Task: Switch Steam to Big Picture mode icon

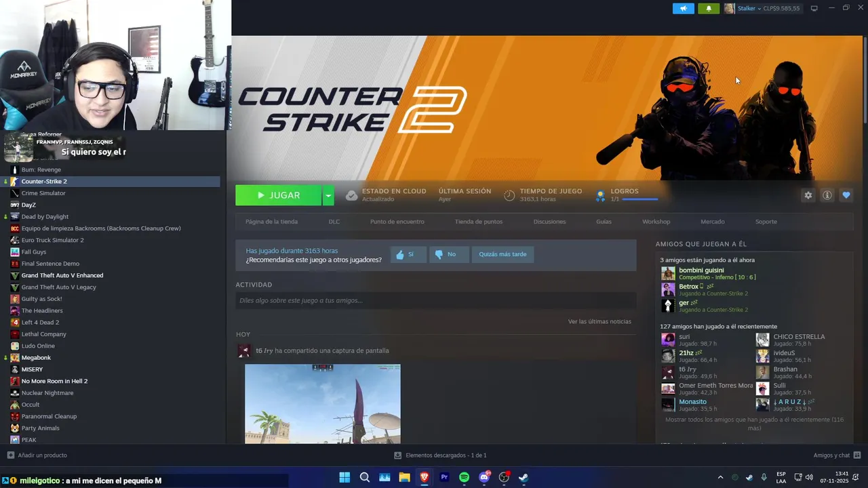Action: click(814, 8)
